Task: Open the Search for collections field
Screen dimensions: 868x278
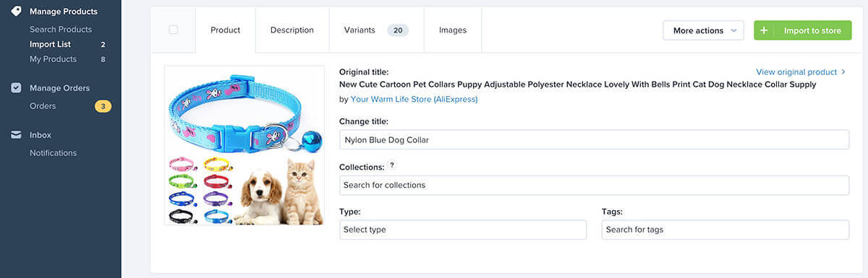Action: tap(594, 185)
